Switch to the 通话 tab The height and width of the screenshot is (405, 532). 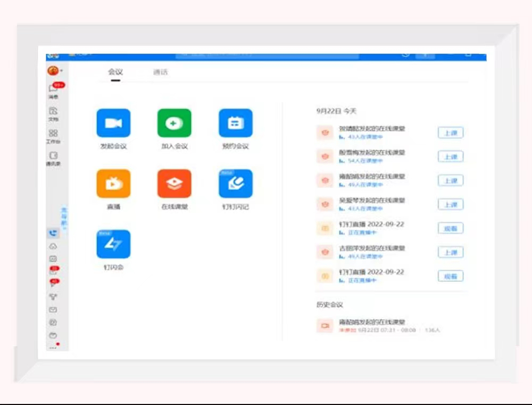tap(160, 72)
